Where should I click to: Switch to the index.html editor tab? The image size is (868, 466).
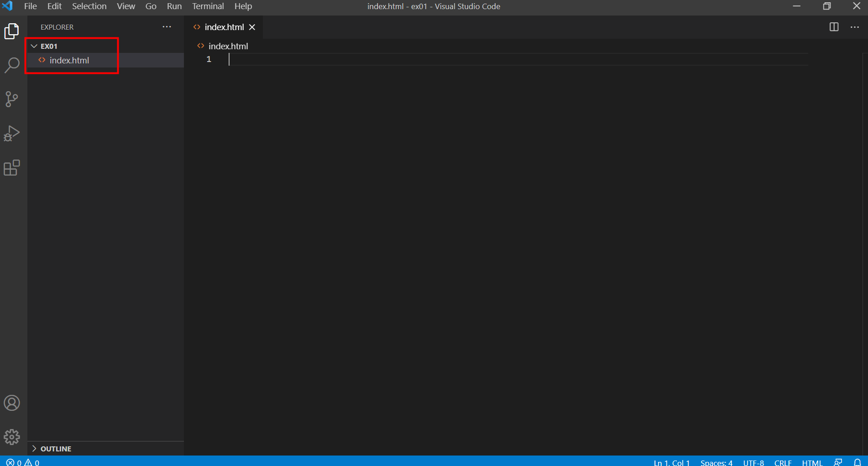coord(224,27)
